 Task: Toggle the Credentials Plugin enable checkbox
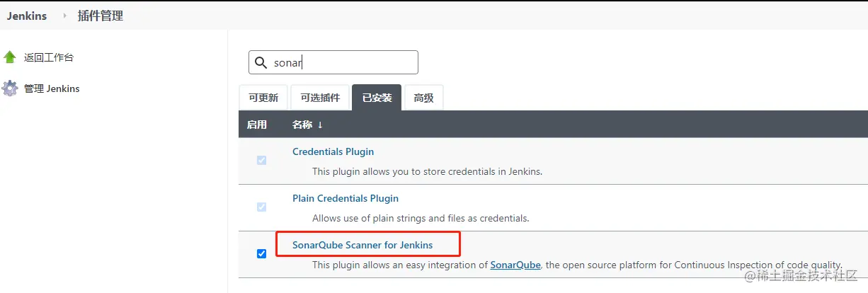pyautogui.click(x=261, y=161)
